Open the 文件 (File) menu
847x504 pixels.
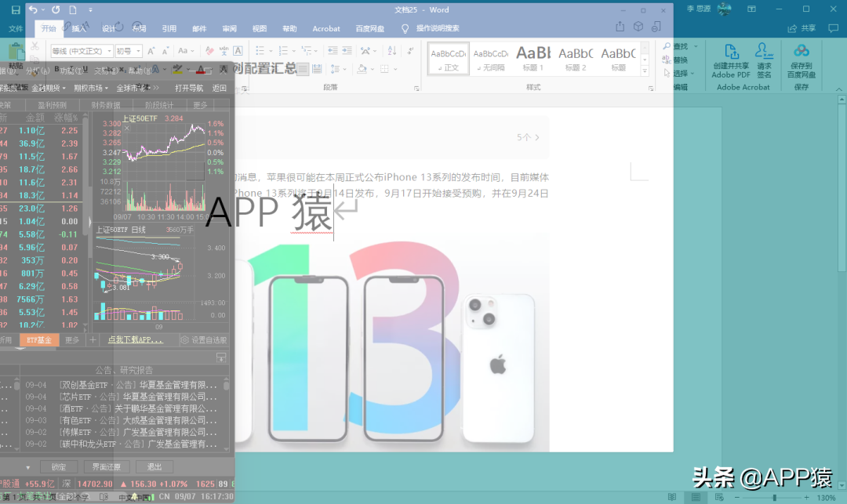coord(16,28)
